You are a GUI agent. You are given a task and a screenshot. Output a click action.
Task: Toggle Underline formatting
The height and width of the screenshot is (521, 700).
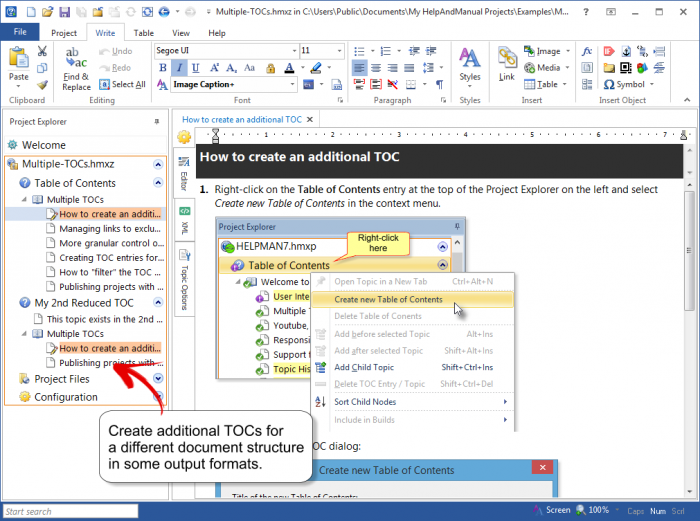pos(196,68)
